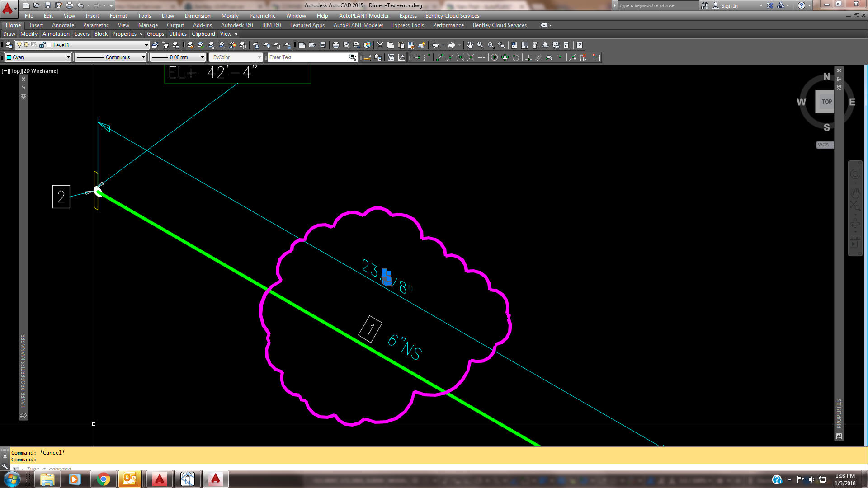Viewport: 868px width, 488px height.
Task: Open the Layer Properties Manager toolbar icon
Action: [x=9, y=45]
